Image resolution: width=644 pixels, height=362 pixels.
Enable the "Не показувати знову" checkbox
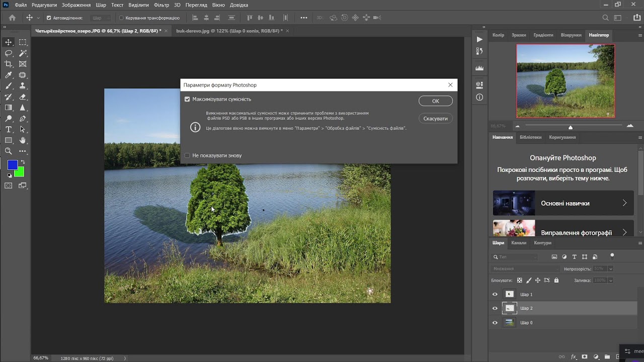pos(187,155)
